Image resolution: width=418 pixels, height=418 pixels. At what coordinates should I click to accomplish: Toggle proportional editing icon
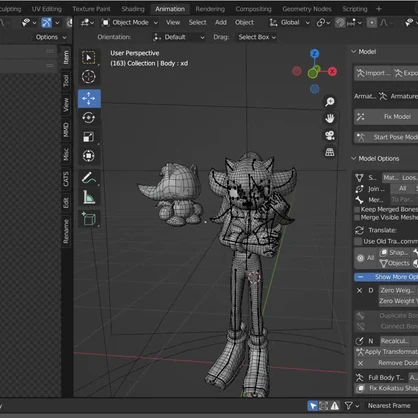[x=371, y=23]
